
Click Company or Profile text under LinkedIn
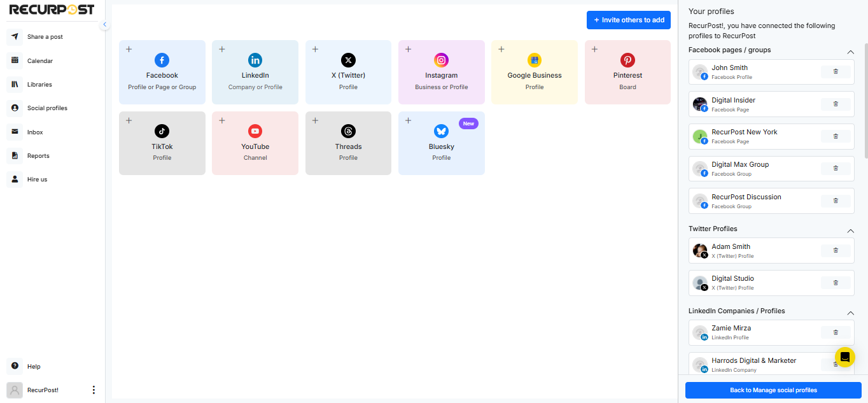tap(255, 87)
